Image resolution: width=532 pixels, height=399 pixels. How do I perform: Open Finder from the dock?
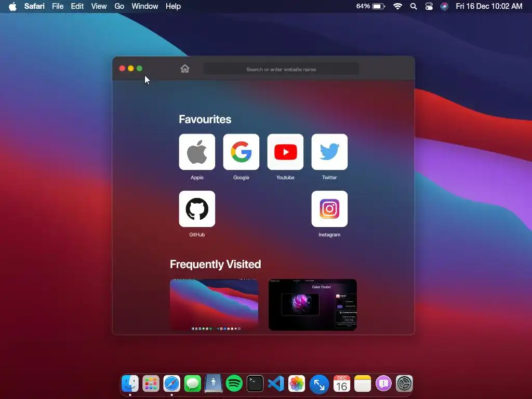tap(130, 383)
